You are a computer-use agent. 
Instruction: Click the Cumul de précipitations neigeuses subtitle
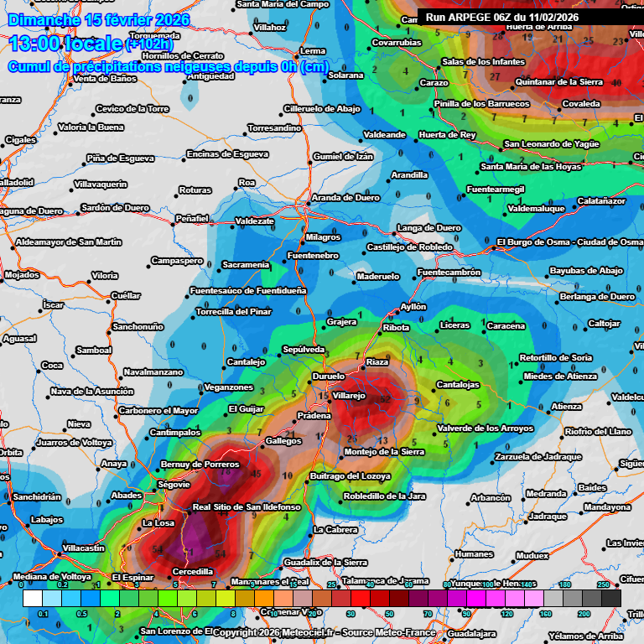(x=168, y=66)
